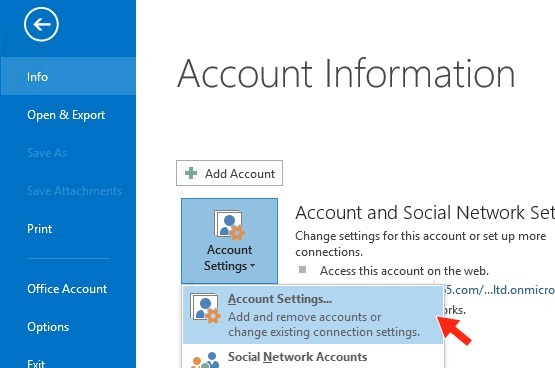Open the Open & Export section

[66, 115]
